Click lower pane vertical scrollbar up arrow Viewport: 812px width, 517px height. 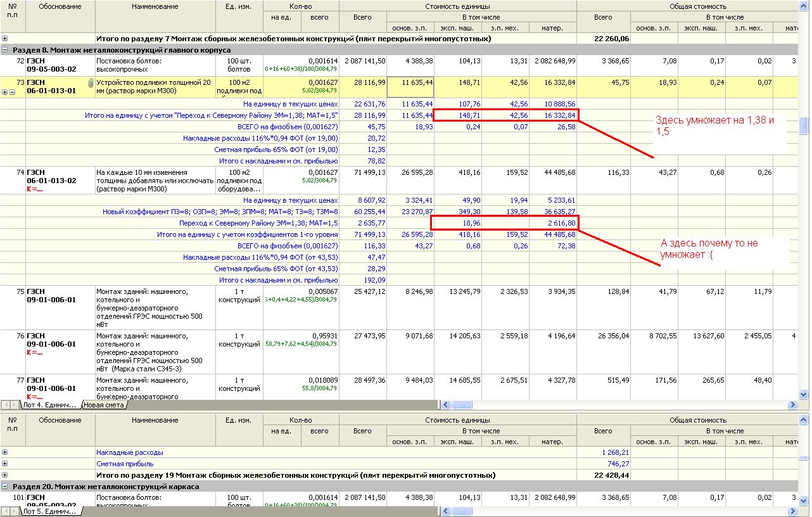[804, 419]
